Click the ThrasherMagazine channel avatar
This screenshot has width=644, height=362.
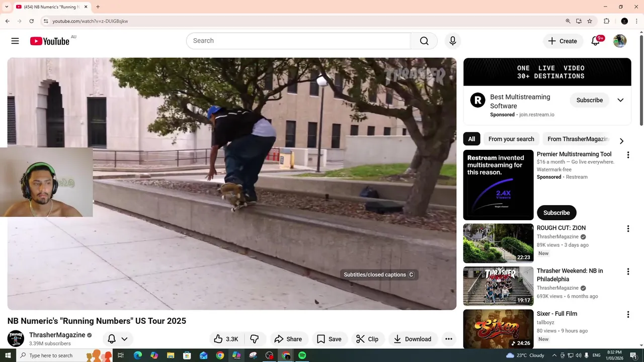[x=16, y=338]
